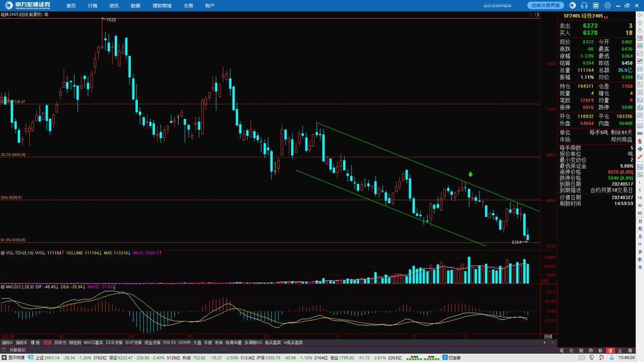Switch to 势 tab in bottom right

point(591,350)
